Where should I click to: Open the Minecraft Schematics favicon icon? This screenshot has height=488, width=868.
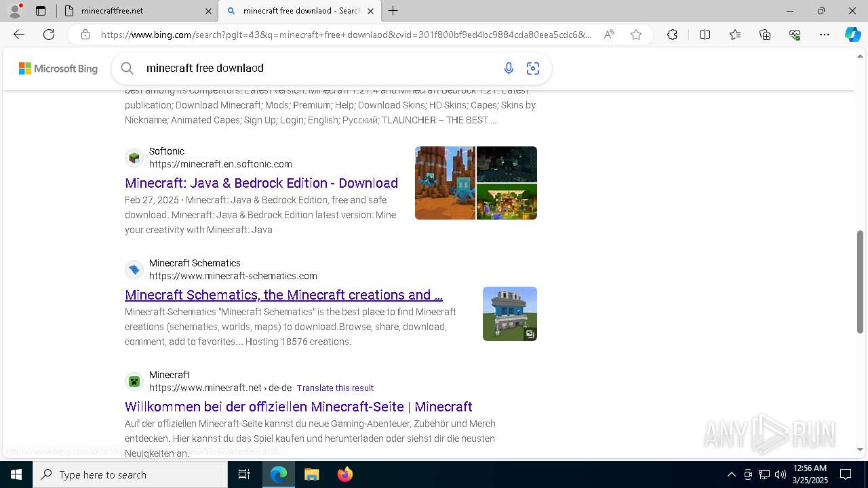point(134,270)
